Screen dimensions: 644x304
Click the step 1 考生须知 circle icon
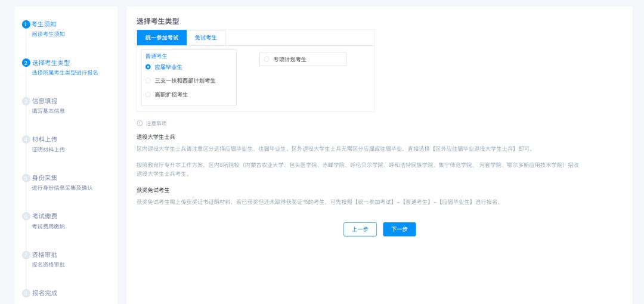pyautogui.click(x=26, y=24)
